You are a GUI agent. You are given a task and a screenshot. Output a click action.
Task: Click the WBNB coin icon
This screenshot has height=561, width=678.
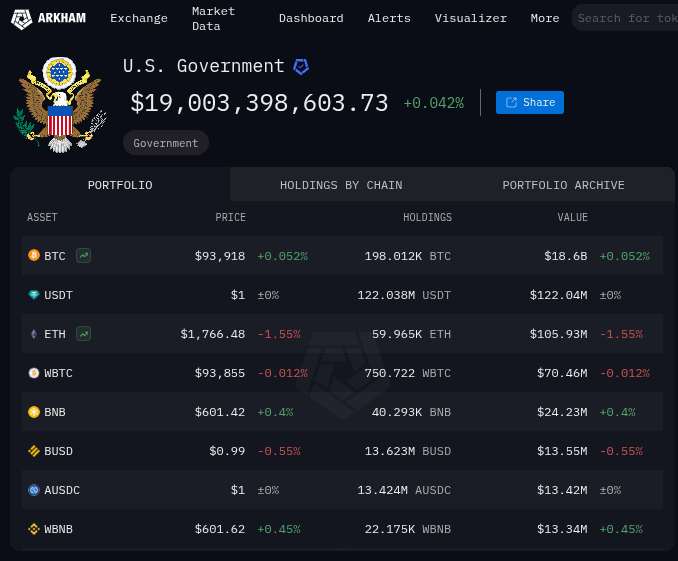(34, 529)
